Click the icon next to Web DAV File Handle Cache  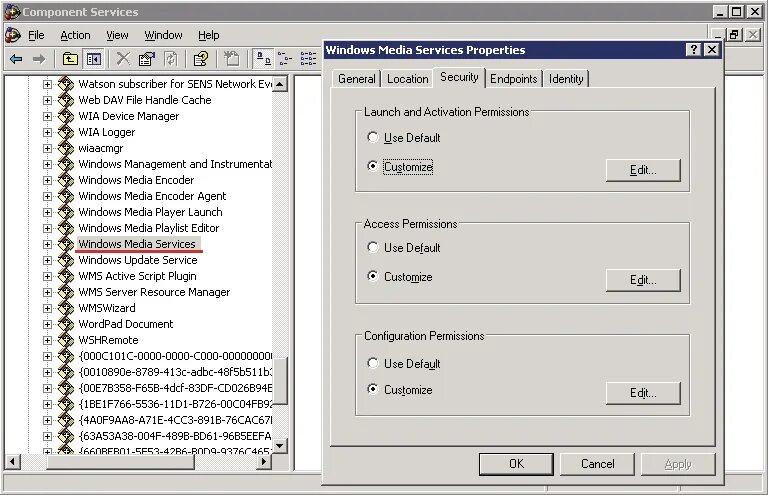[x=66, y=100]
